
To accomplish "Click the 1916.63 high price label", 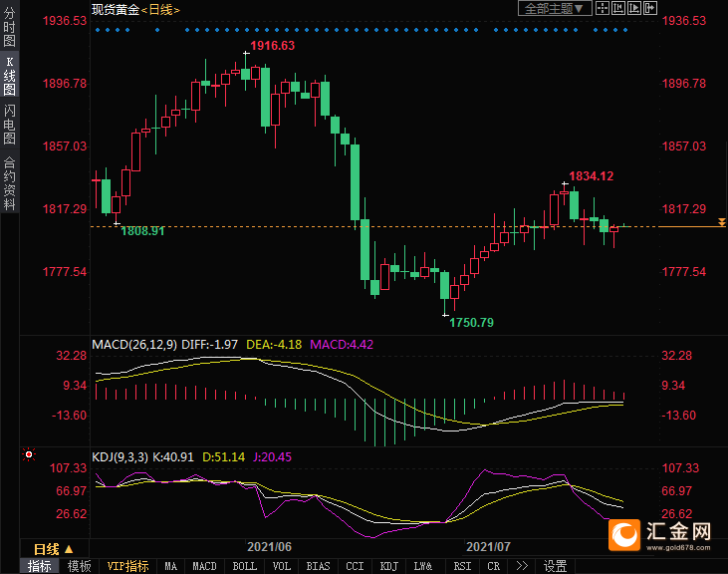I will [x=273, y=46].
